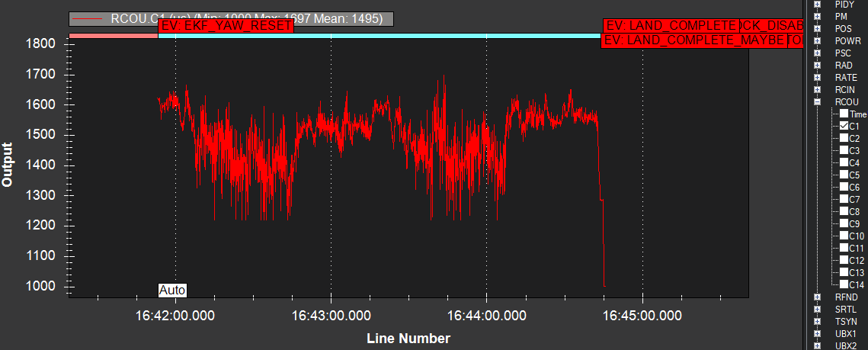
Task: Click the 1300 y-axis value
Action: pyautogui.click(x=40, y=195)
